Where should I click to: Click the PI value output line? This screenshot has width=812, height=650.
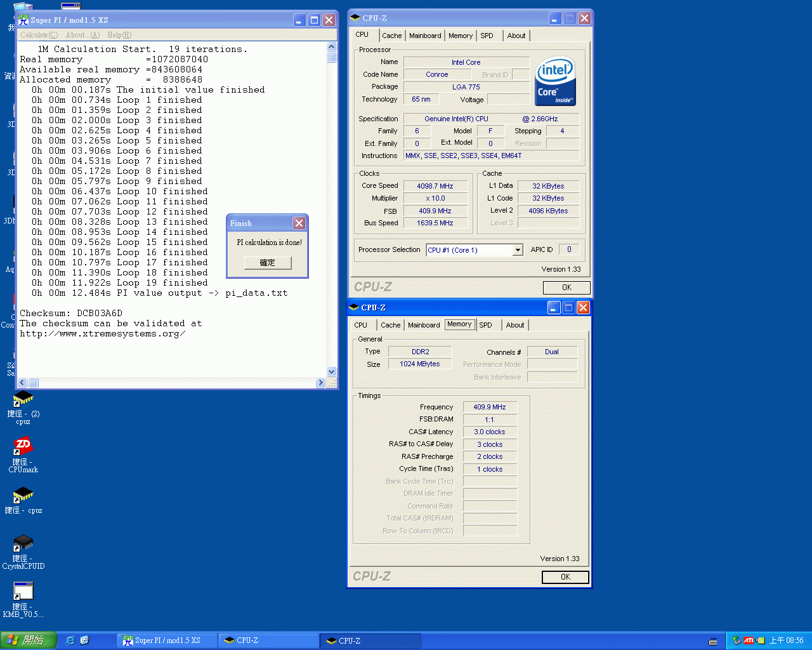pos(160,293)
